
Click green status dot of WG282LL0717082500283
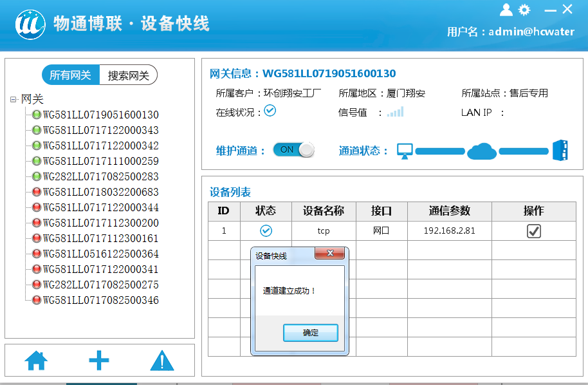(37, 176)
